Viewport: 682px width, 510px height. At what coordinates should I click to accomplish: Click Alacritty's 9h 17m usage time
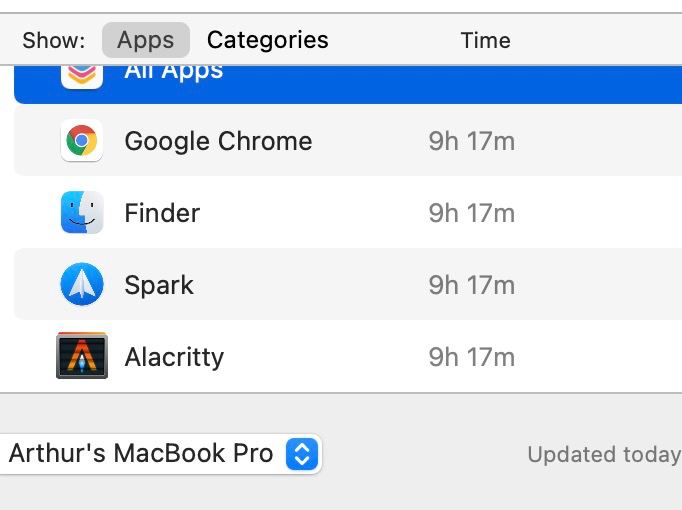point(471,357)
